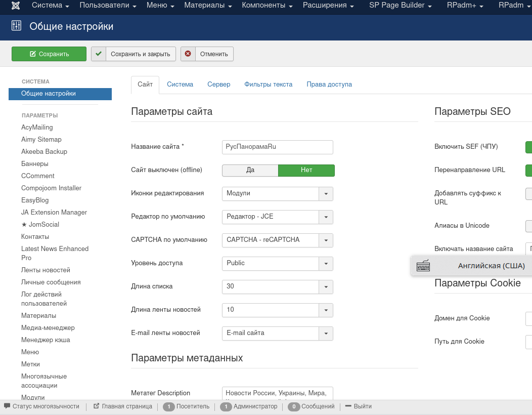
Task: Switch to the Сервер tab
Action: coord(218,85)
